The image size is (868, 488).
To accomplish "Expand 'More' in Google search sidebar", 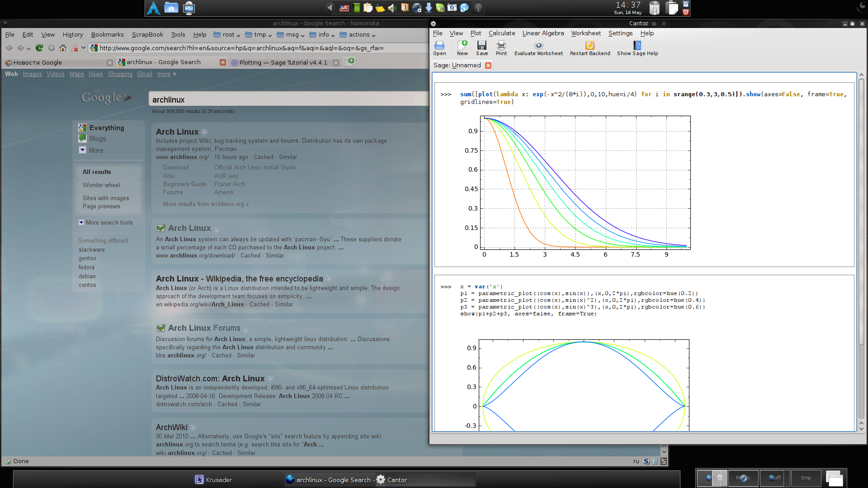I will [91, 150].
